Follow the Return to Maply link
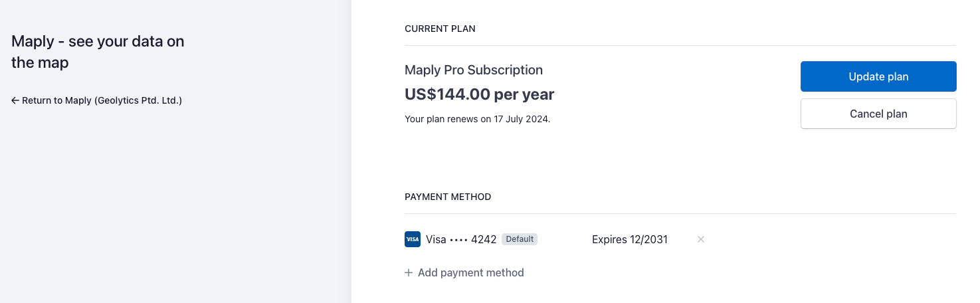Viewport: 980px width, 303px height. (x=96, y=101)
